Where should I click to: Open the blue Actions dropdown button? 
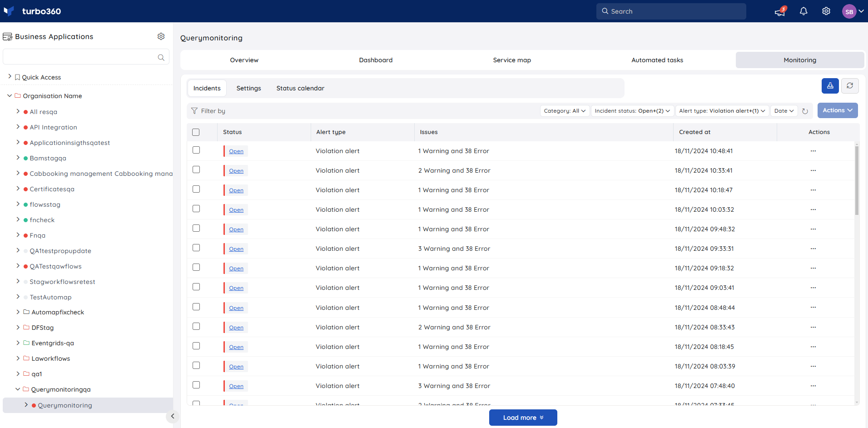[838, 110]
